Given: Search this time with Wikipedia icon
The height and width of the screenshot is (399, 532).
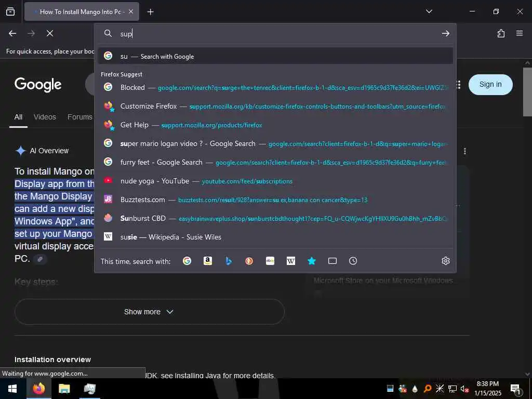Looking at the screenshot, I should click(x=291, y=261).
